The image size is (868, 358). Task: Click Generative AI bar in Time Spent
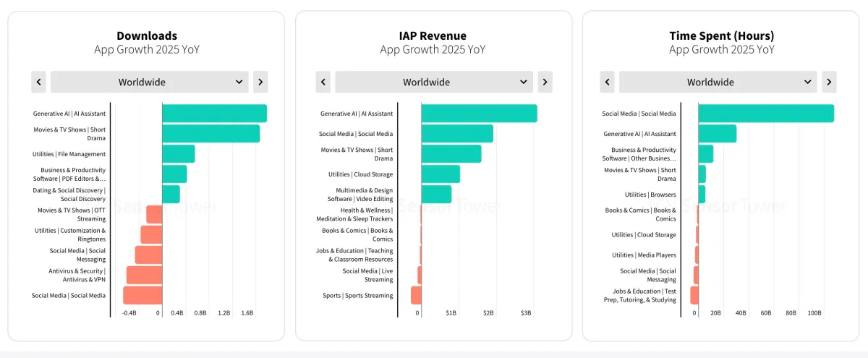pyautogui.click(x=718, y=134)
